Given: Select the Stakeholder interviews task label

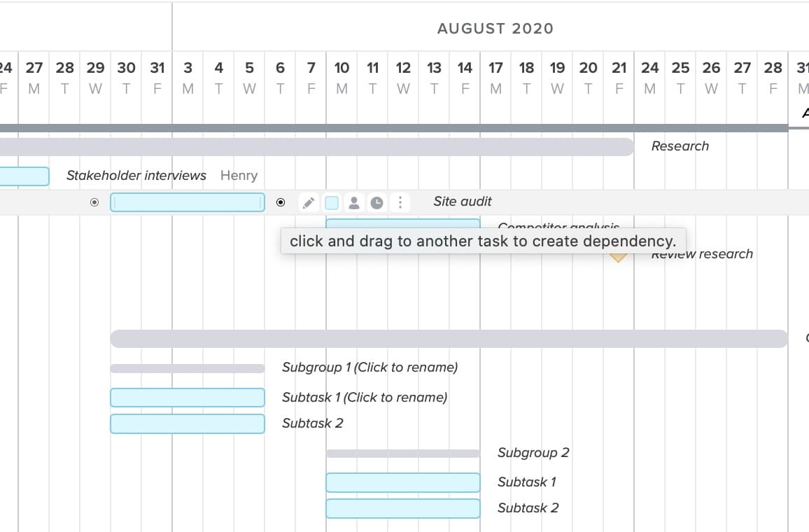Looking at the screenshot, I should (x=136, y=176).
